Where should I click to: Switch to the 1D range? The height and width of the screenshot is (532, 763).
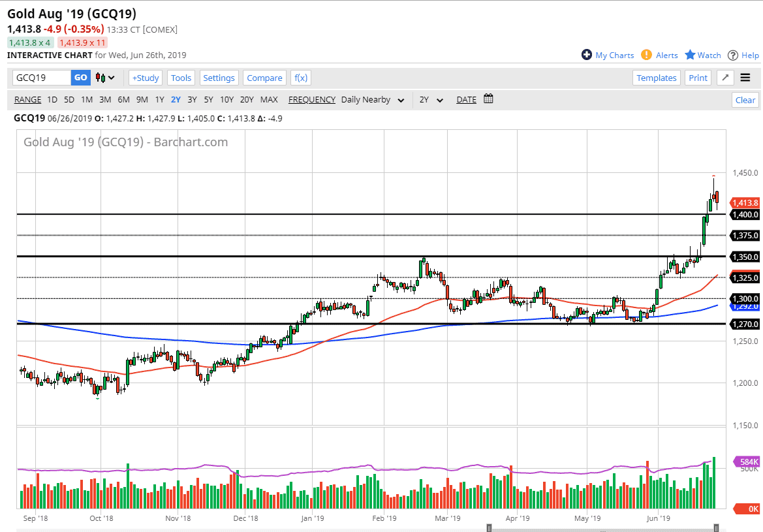coord(52,100)
